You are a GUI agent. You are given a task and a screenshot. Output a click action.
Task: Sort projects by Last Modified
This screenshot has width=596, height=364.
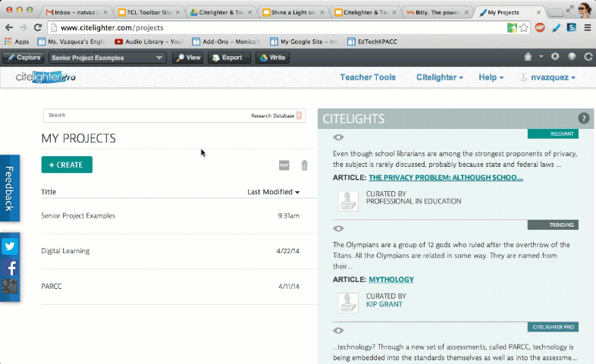[273, 192]
